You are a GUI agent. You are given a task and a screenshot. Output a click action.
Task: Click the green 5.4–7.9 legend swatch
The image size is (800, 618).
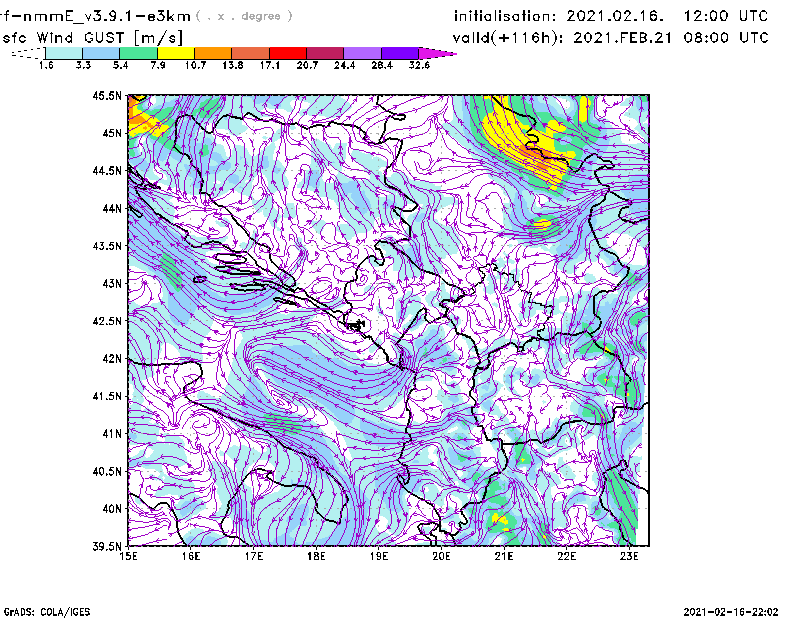(x=138, y=53)
